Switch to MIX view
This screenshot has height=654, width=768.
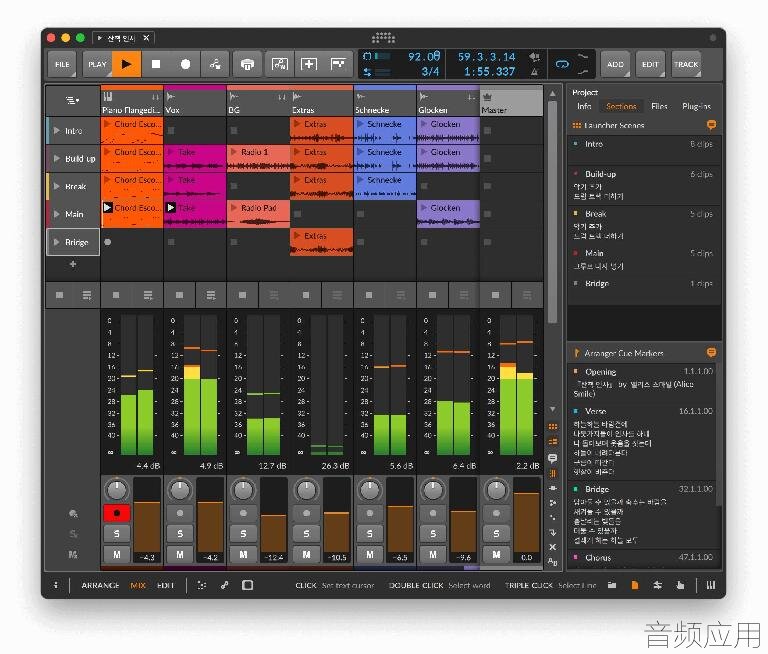(x=138, y=585)
